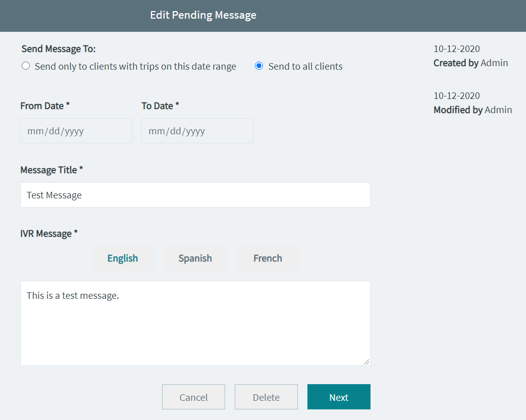Click the To Date field
The width and height of the screenshot is (526, 420).
click(x=197, y=131)
